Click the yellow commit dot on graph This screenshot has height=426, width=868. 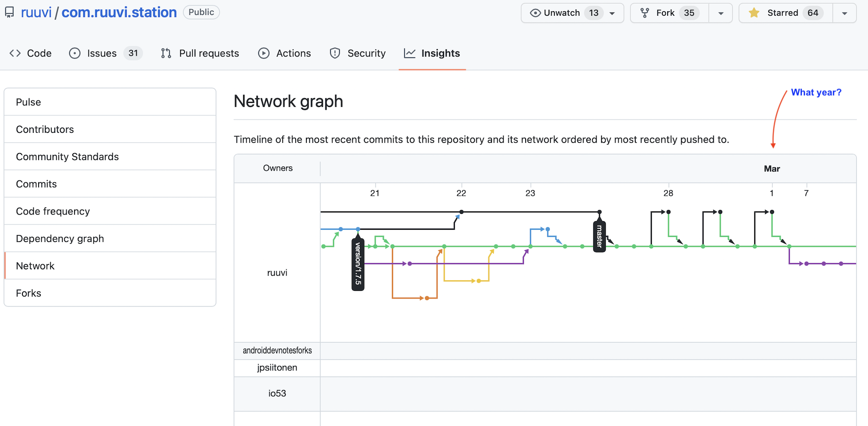pyautogui.click(x=478, y=281)
